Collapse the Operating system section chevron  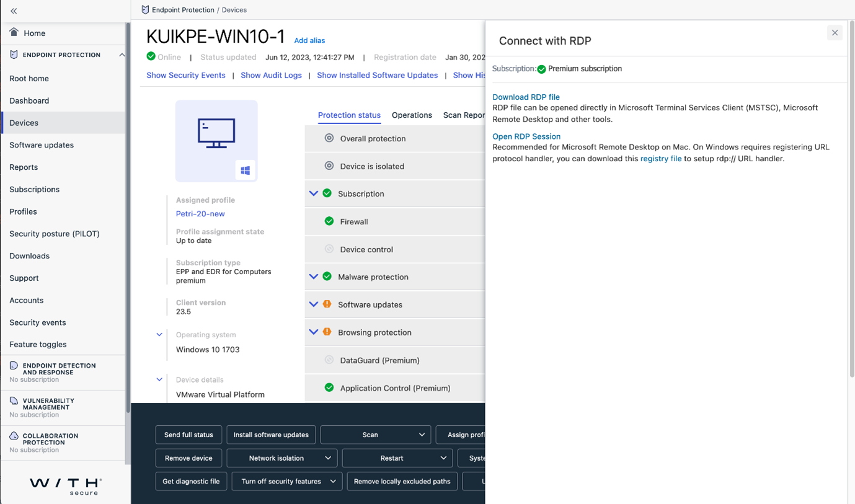(x=159, y=335)
